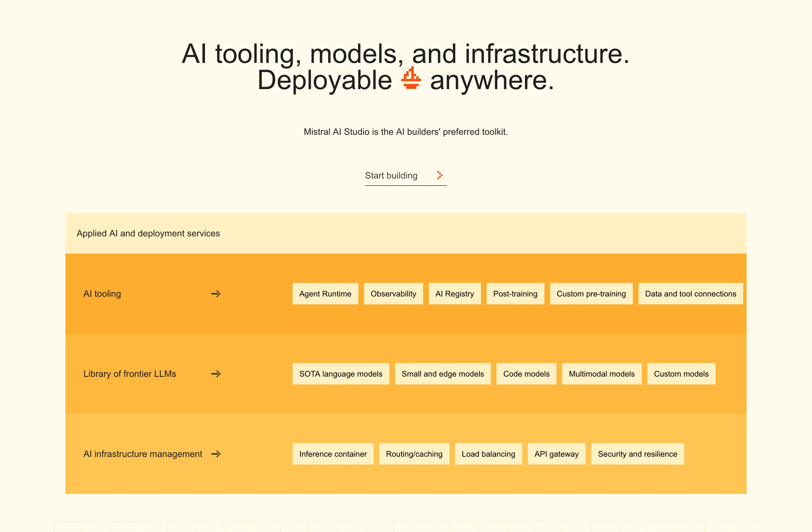This screenshot has height=532, width=812.
Task: Select the Code models tag
Action: (x=526, y=374)
